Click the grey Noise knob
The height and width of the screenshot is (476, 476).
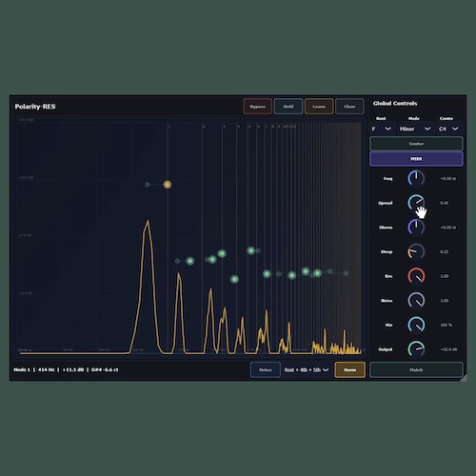click(x=416, y=301)
